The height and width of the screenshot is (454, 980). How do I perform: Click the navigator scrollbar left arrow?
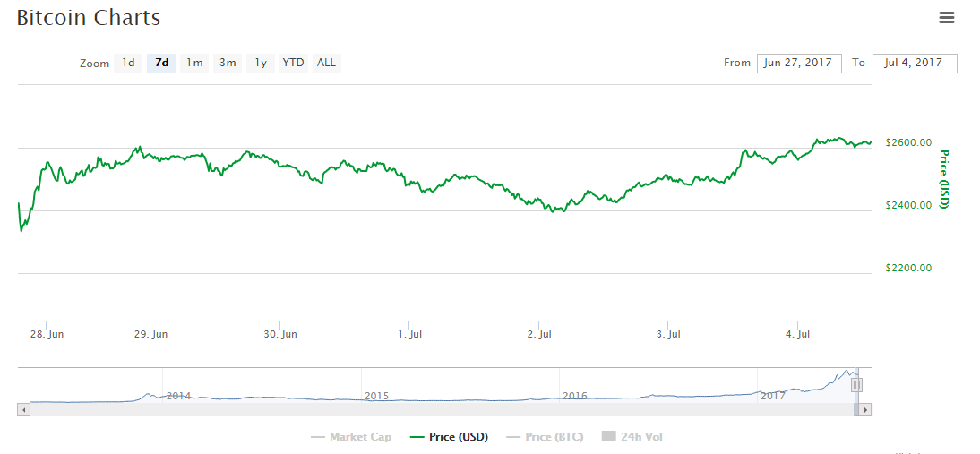pos(24,410)
